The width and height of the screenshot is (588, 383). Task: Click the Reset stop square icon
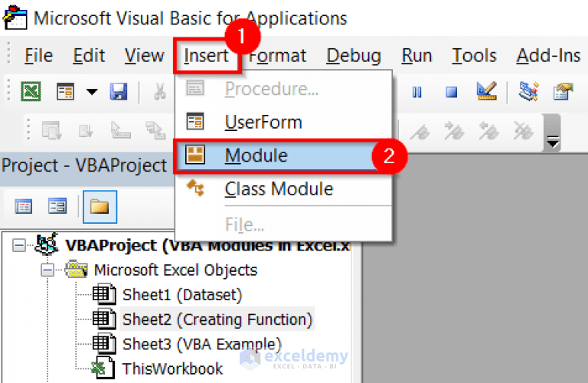click(451, 92)
